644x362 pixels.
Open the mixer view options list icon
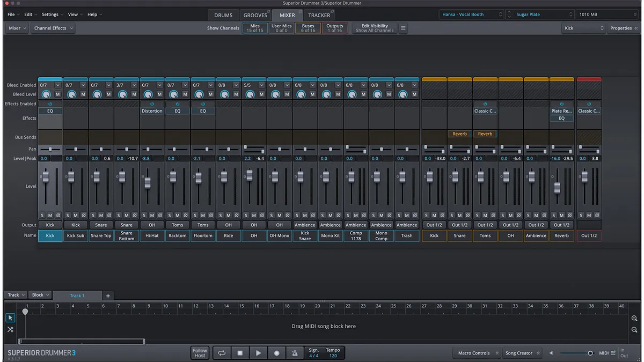tap(403, 28)
